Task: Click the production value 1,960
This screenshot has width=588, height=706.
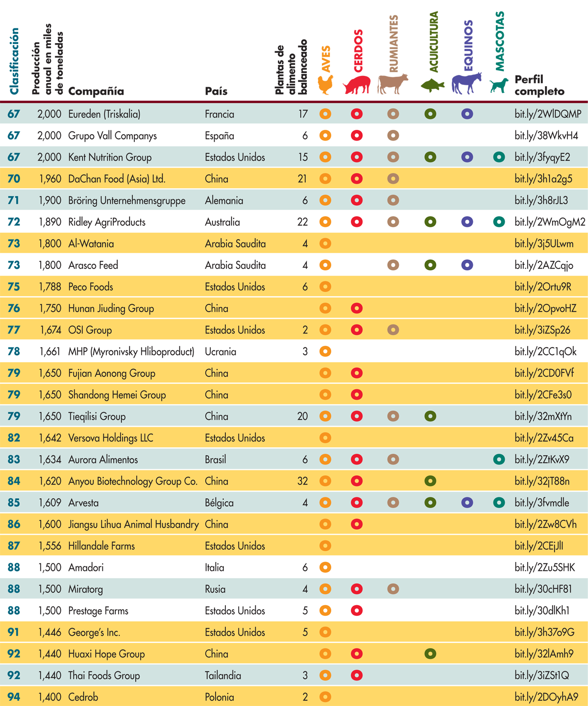Action: tap(50, 179)
